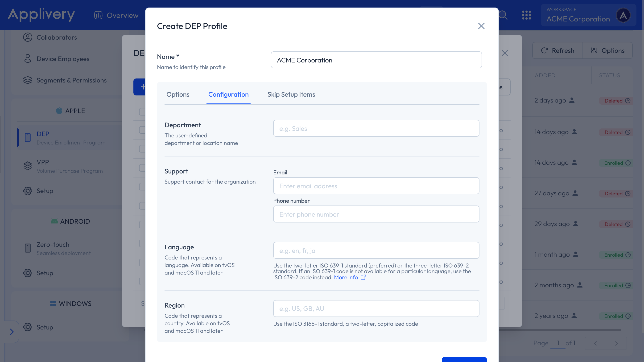Open Segments & Permissions in the sidebar
This screenshot has width=644, height=362.
(71, 80)
